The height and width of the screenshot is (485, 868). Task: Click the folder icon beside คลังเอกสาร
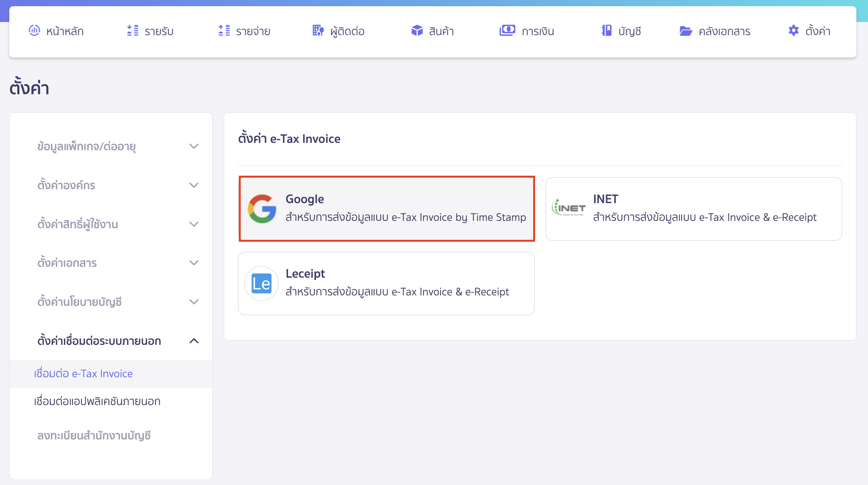pyautogui.click(x=686, y=31)
